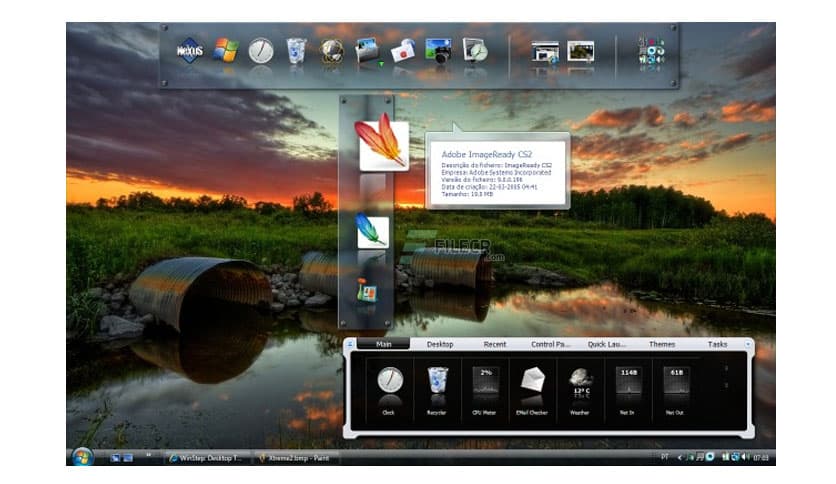Click the shelf menu arrow left of Main
Image resolution: width=836 pixels, height=484 pixels.
click(x=351, y=344)
